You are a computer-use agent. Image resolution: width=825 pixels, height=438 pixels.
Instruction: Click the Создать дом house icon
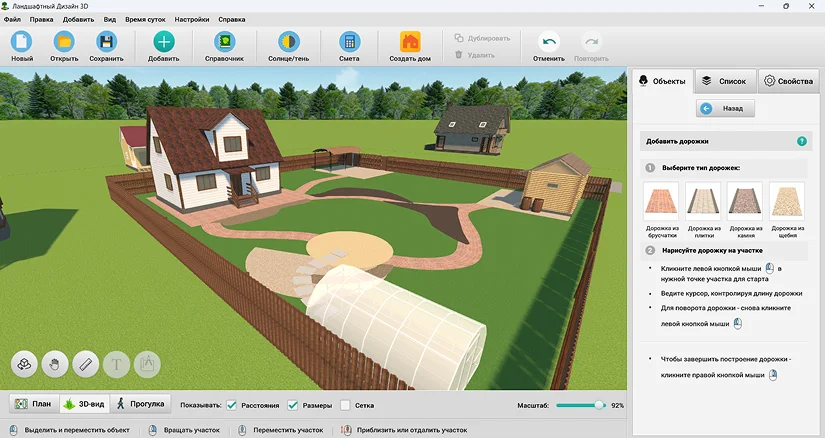pyautogui.click(x=410, y=42)
